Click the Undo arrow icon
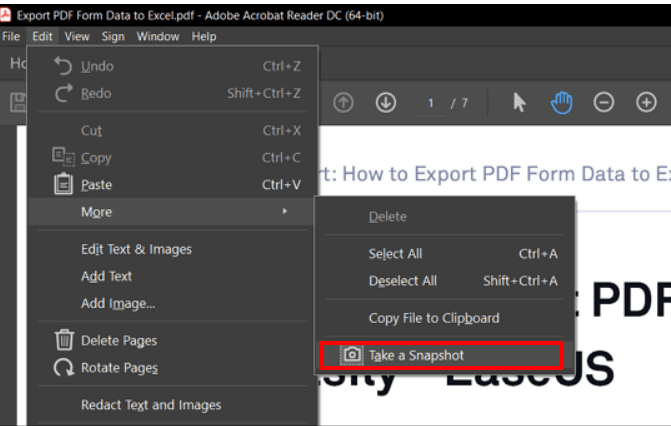The width and height of the screenshot is (671, 426). point(63,66)
